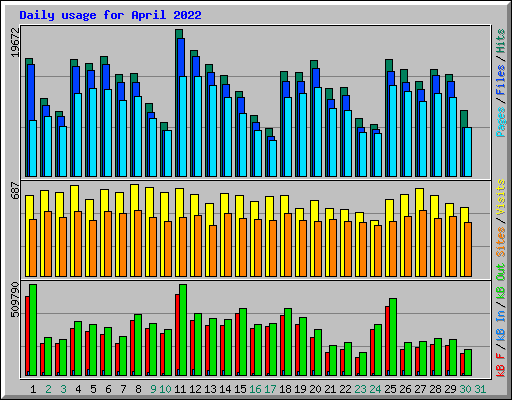Select the rotated 'Sites' legend label
512x400 pixels.
[501, 242]
